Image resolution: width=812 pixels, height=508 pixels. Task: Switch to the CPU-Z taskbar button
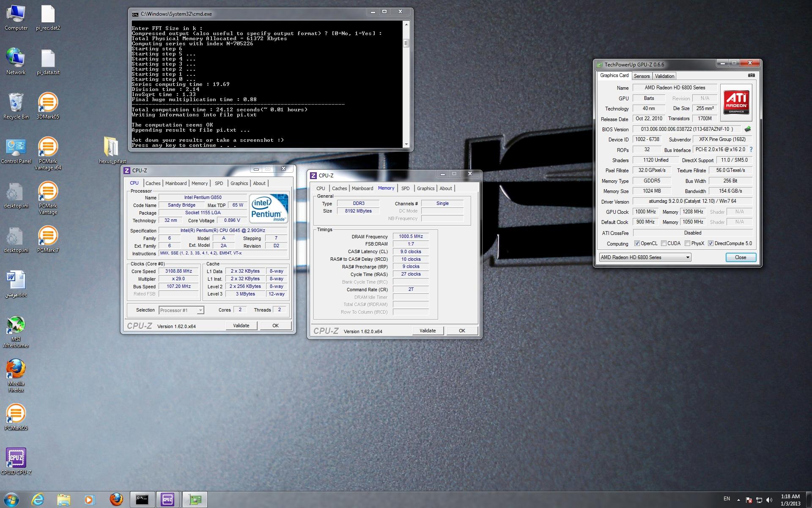pos(168,500)
